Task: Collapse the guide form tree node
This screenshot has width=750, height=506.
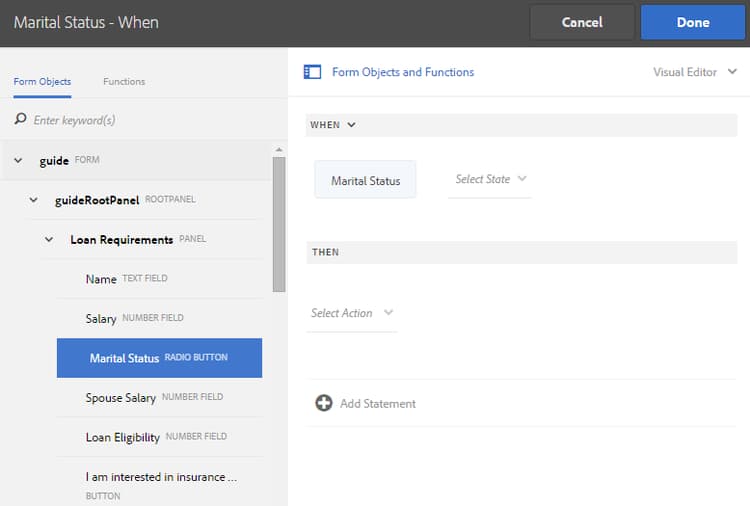Action: point(18,160)
